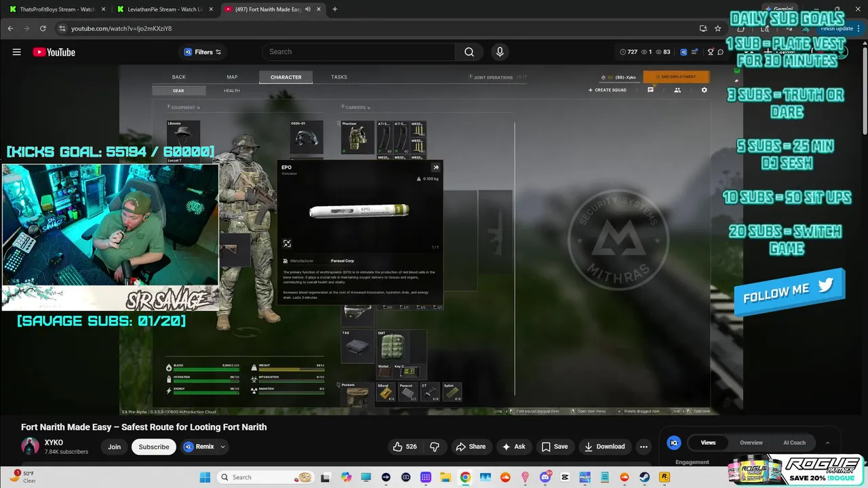
Task: Switch to the HEALTH sub-tab
Action: point(232,91)
